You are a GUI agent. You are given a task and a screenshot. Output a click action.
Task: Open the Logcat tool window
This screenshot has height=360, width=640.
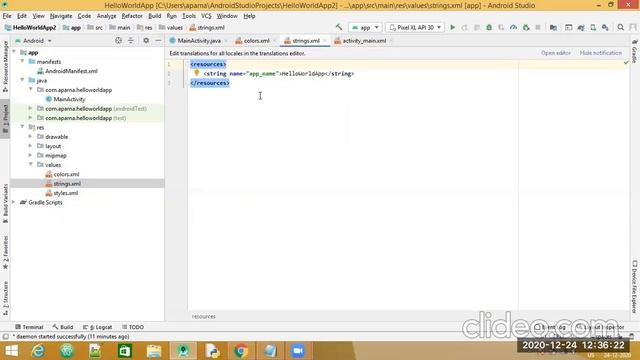pyautogui.click(x=98, y=327)
